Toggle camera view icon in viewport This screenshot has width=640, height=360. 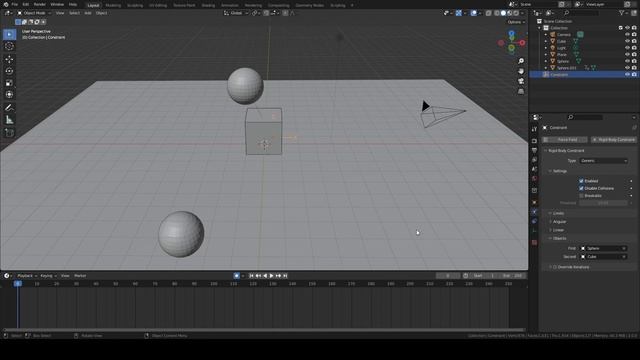(521, 81)
